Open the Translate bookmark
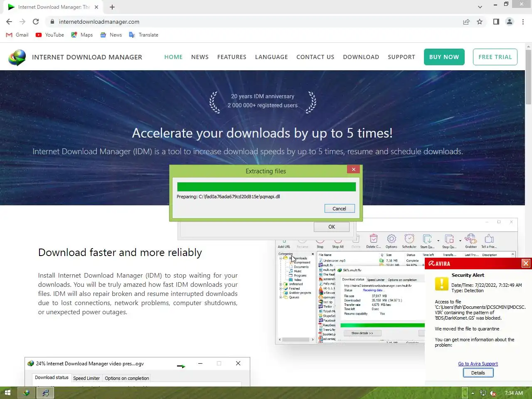The height and width of the screenshot is (399, 532). [143, 35]
